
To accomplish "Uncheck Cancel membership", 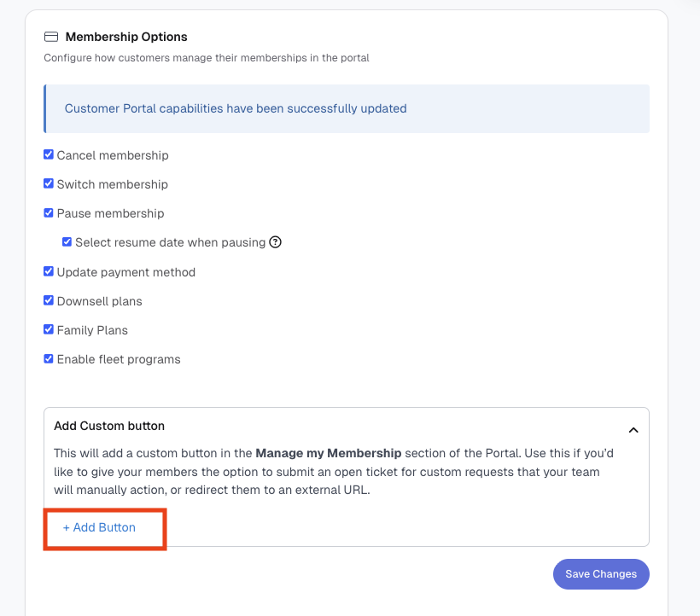I will (49, 154).
